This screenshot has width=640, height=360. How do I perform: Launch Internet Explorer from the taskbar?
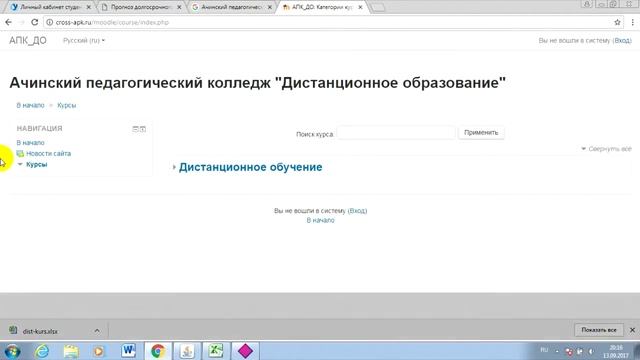tap(42, 351)
